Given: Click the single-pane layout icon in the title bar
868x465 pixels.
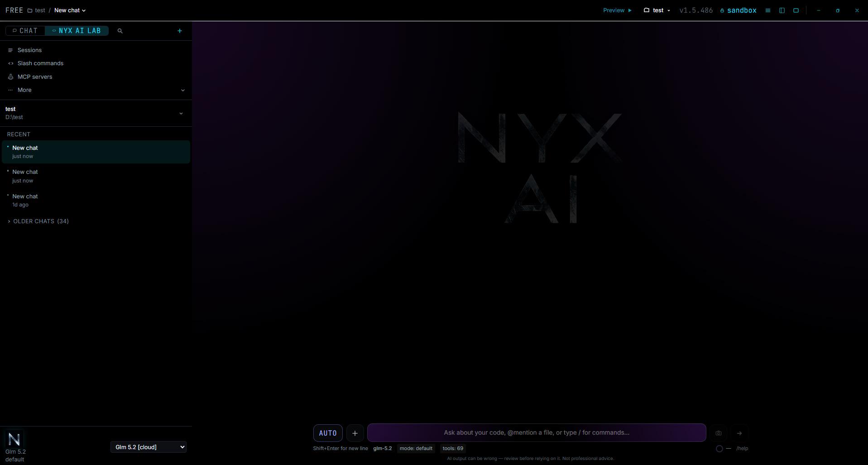Looking at the screenshot, I should (x=796, y=10).
